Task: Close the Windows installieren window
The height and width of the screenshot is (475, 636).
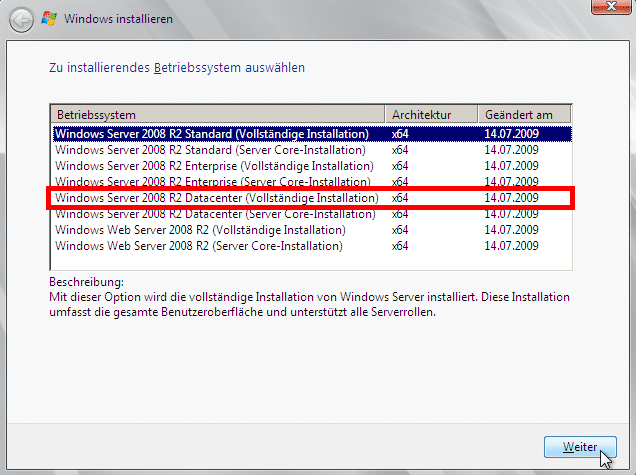Action: tap(611, 6)
